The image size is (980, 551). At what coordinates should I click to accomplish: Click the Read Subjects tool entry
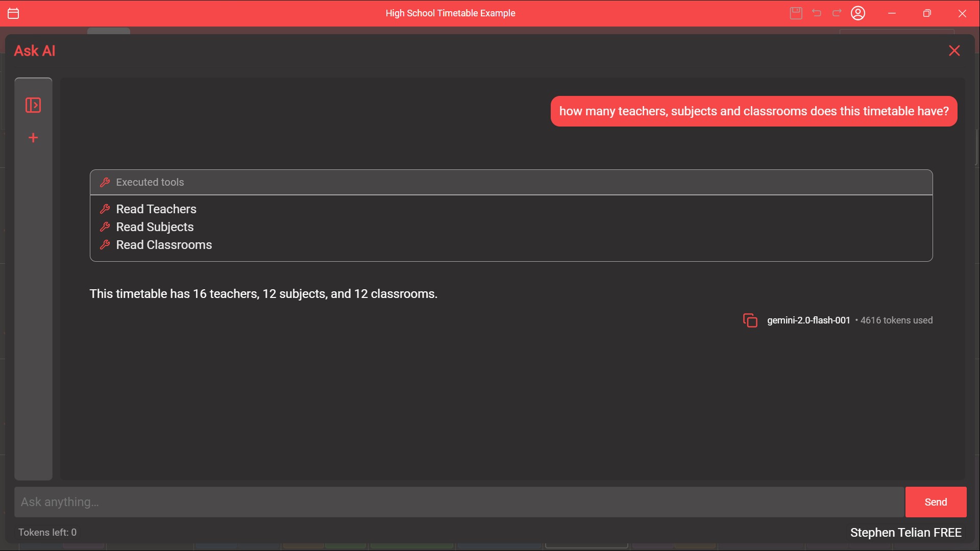155,227
